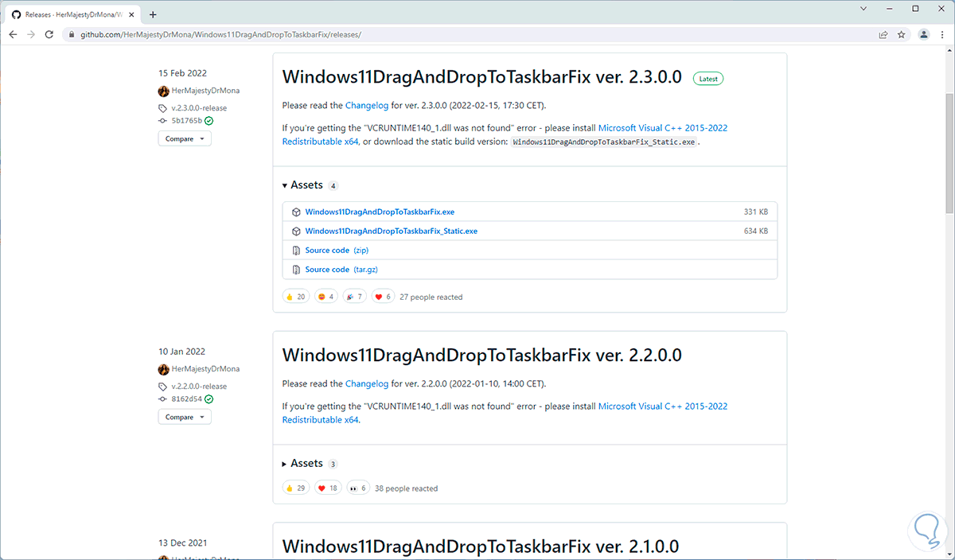
Task: Download Source code (tar.gz)
Action: click(341, 270)
